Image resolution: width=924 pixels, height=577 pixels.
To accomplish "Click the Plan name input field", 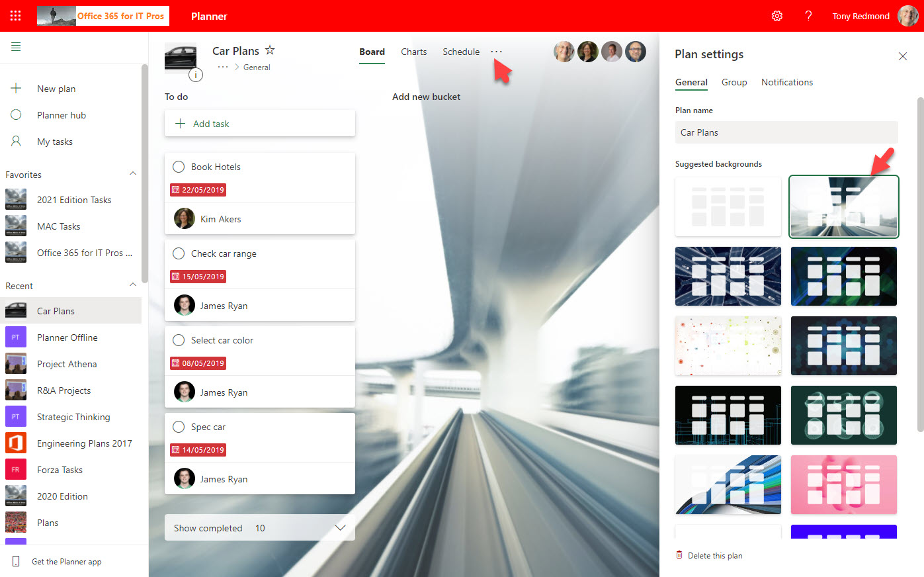I will tap(786, 132).
